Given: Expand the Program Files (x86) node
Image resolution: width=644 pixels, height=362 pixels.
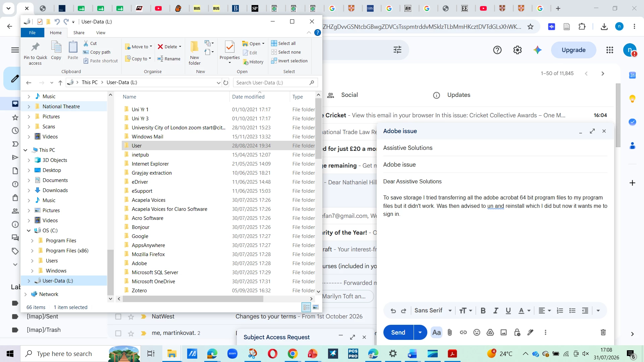Looking at the screenshot, I should (x=32, y=251).
